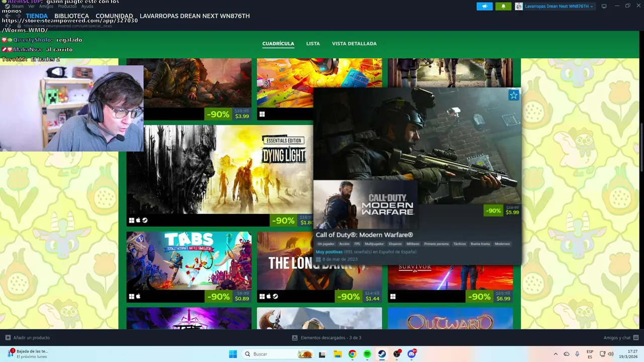Open the Ver menu

[x=32, y=7]
